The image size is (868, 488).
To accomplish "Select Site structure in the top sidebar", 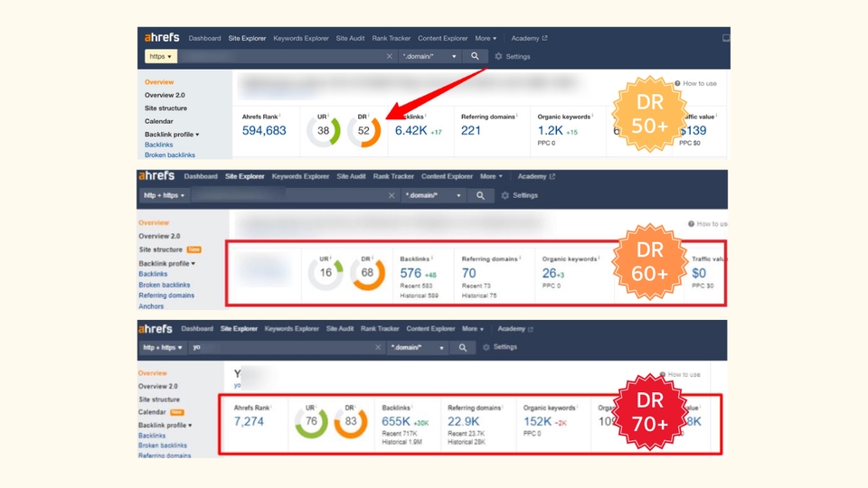I will pyautogui.click(x=165, y=108).
